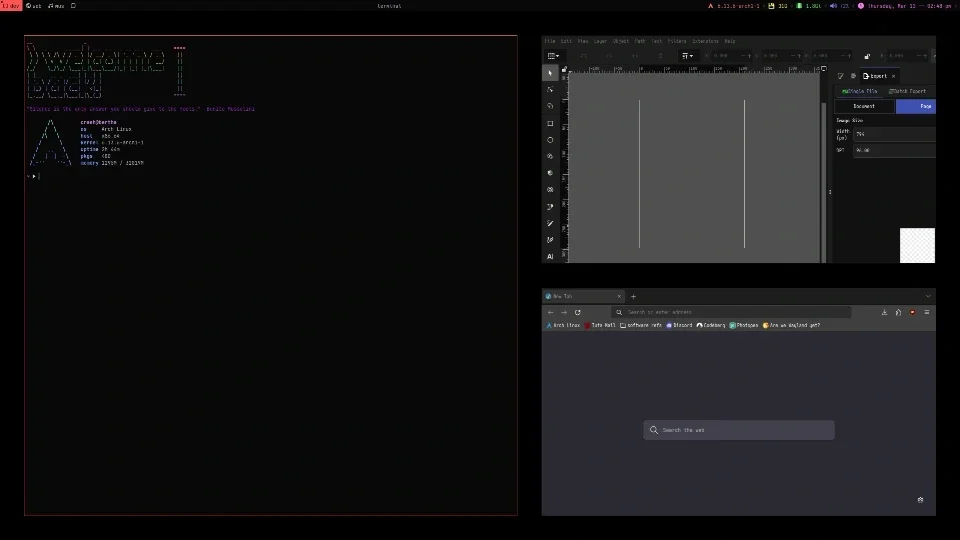This screenshot has height=540, width=960.
Task: Select the Text tool at toolbox bottom
Action: [550, 256]
